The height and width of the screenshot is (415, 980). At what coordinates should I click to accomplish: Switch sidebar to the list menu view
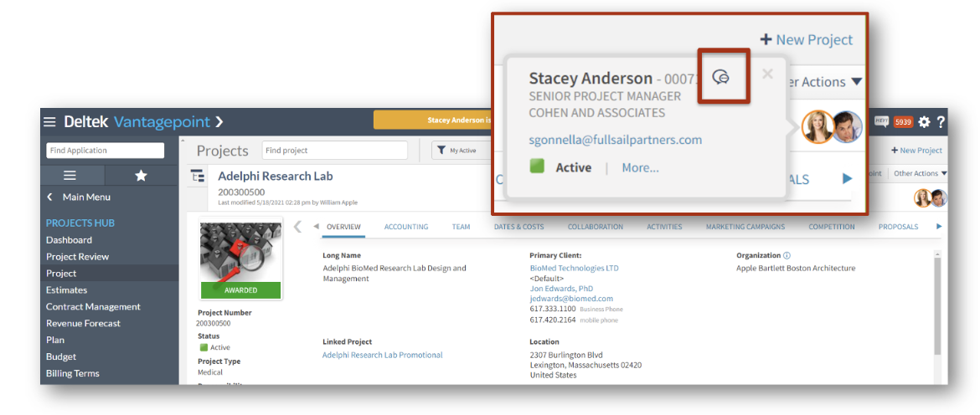click(70, 176)
